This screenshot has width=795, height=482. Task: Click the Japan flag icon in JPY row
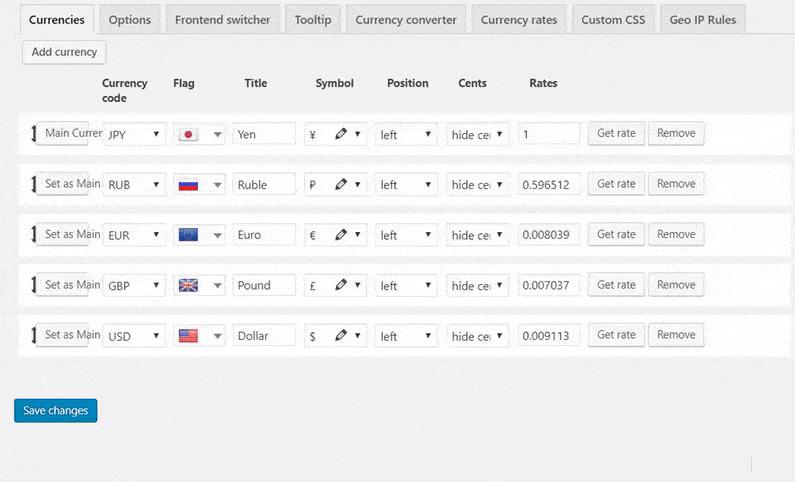187,134
